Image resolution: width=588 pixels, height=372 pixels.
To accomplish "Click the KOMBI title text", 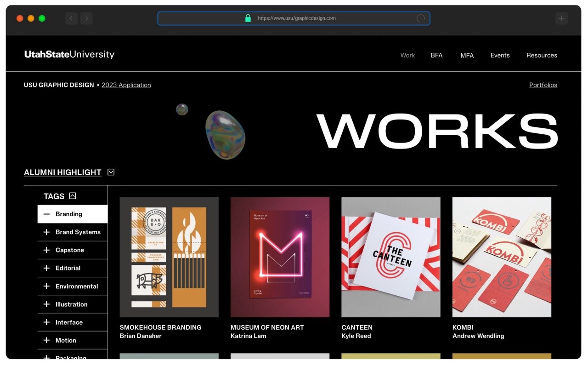I will coord(463,327).
